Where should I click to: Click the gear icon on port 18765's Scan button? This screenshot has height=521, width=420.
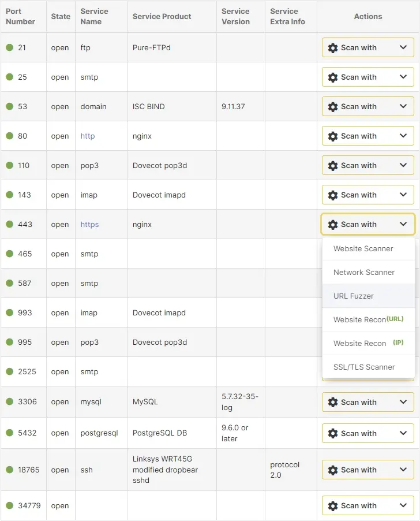click(333, 470)
